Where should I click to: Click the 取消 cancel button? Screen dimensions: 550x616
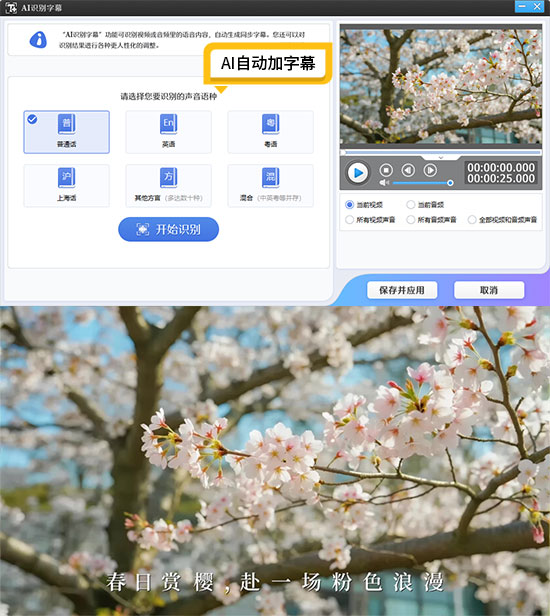[x=489, y=290]
